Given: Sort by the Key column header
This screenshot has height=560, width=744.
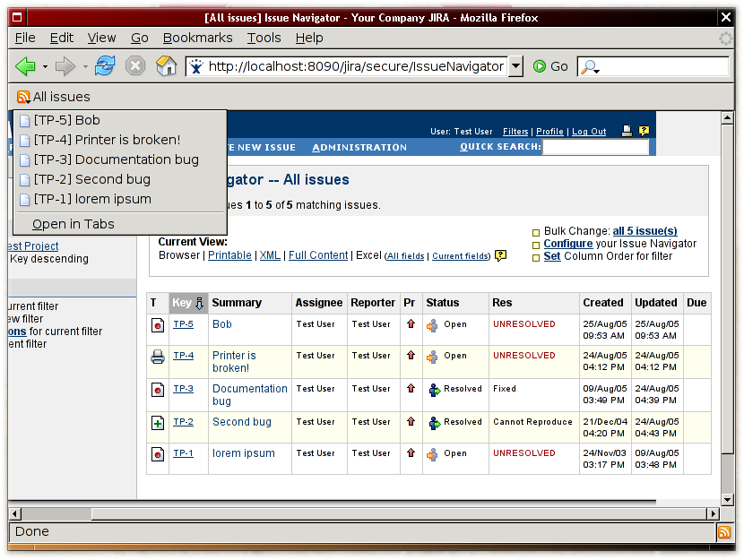Looking at the screenshot, I should 188,303.
